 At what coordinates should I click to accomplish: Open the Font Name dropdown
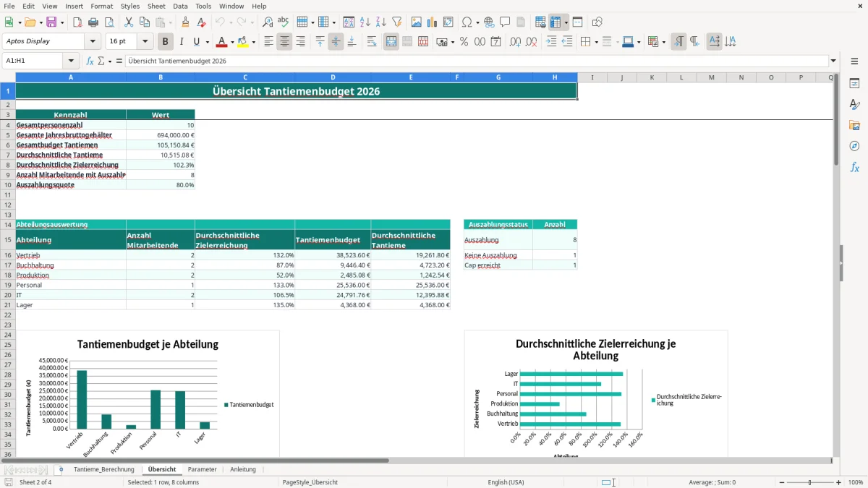[x=92, y=42]
